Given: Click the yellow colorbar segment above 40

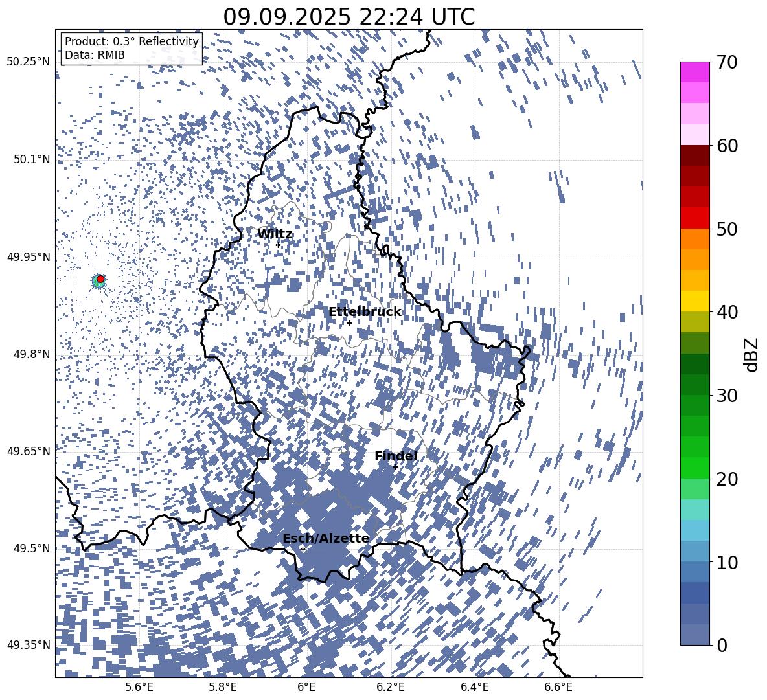Looking at the screenshot, I should coord(695,301).
